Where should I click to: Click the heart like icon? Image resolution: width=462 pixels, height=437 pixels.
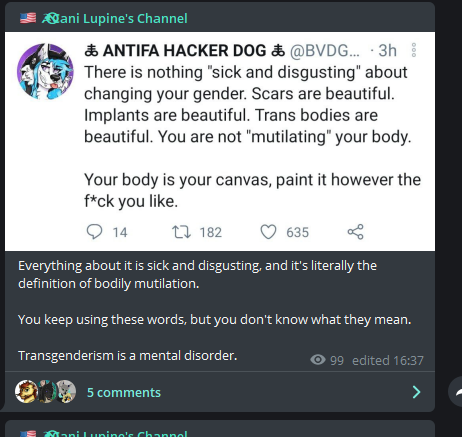[x=268, y=232]
